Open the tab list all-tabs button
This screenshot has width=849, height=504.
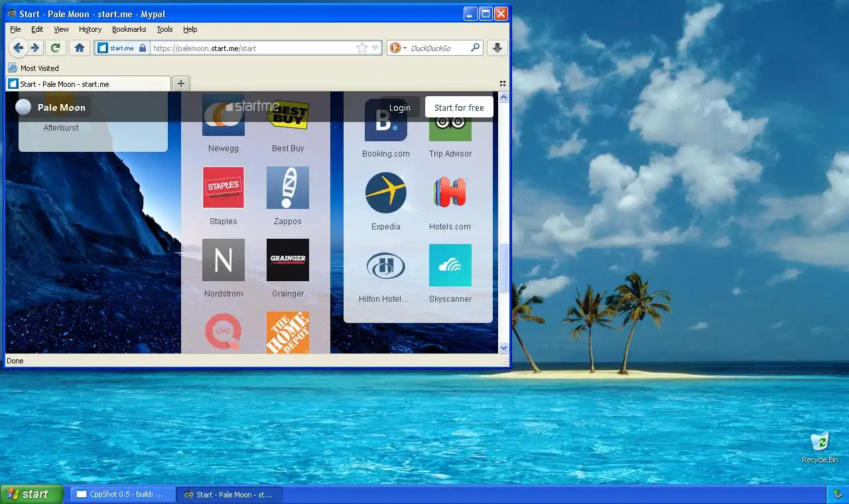[x=502, y=84]
